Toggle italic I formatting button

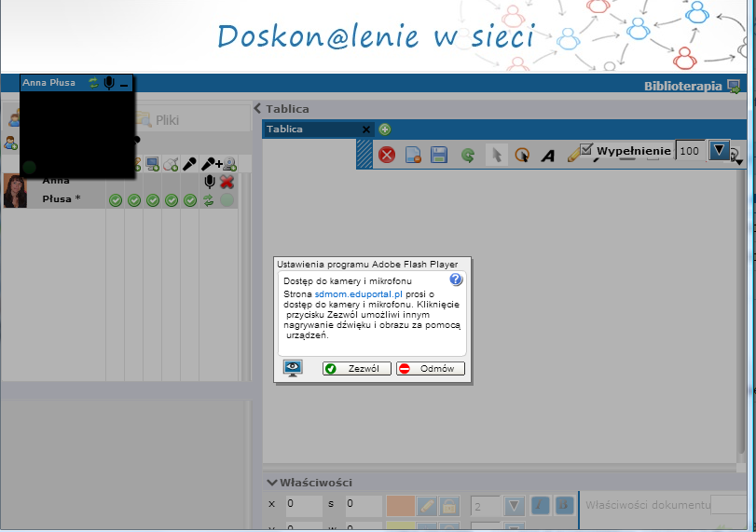tap(540, 506)
